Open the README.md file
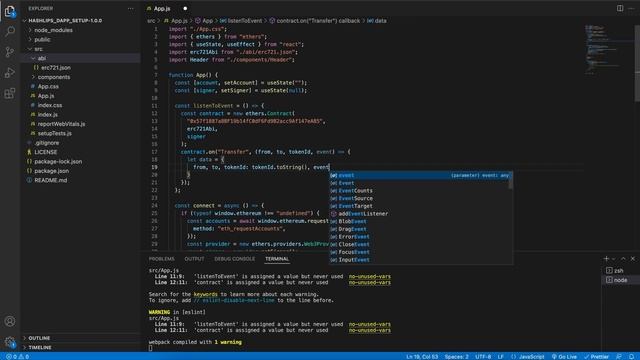This screenshot has width=640, height=360. 51,180
